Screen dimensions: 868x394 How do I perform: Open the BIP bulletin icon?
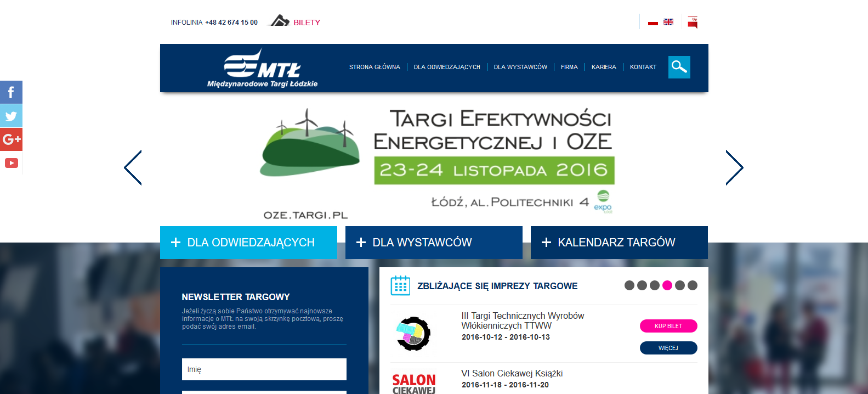click(x=693, y=22)
